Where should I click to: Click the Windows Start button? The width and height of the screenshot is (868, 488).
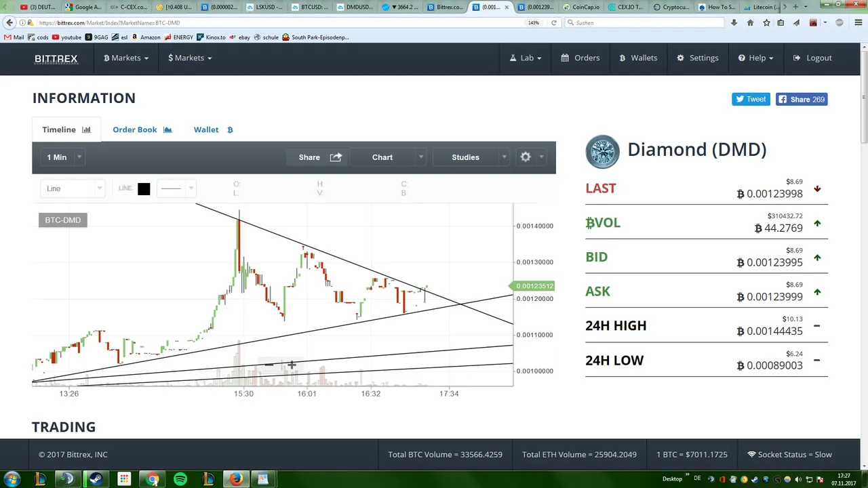[12, 479]
